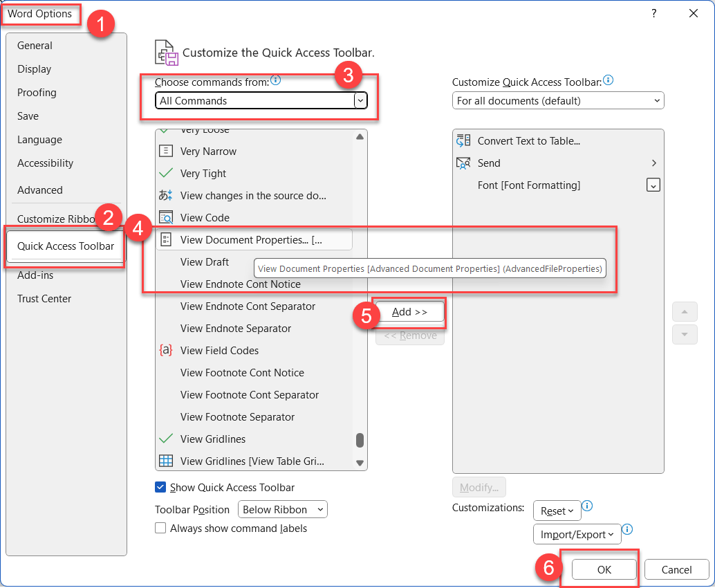Click the Move Down arrow button
The width and height of the screenshot is (715, 588).
(x=685, y=334)
